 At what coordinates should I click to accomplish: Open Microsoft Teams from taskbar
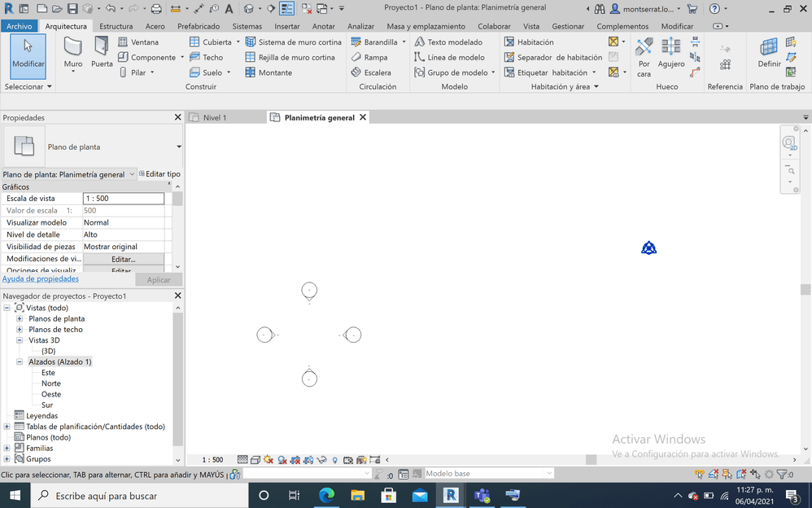[x=482, y=496]
